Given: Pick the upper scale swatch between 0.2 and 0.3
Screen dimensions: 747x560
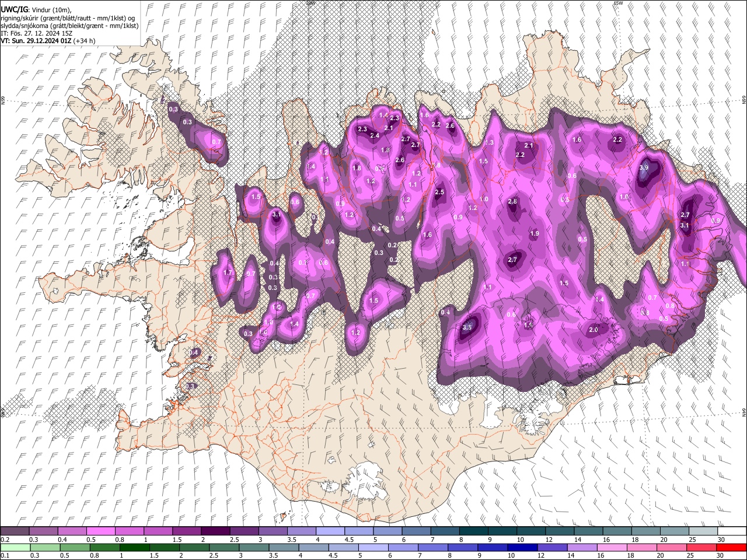Looking at the screenshot, I should [15, 531].
